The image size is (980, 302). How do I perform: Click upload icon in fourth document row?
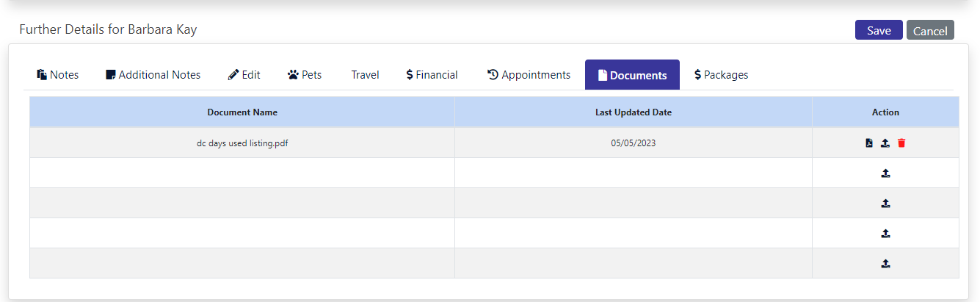[x=885, y=234]
